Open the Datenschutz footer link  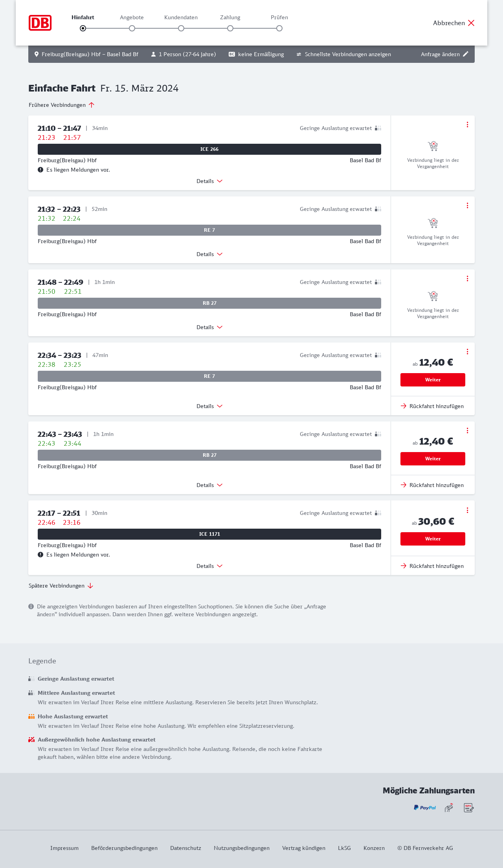click(x=185, y=848)
